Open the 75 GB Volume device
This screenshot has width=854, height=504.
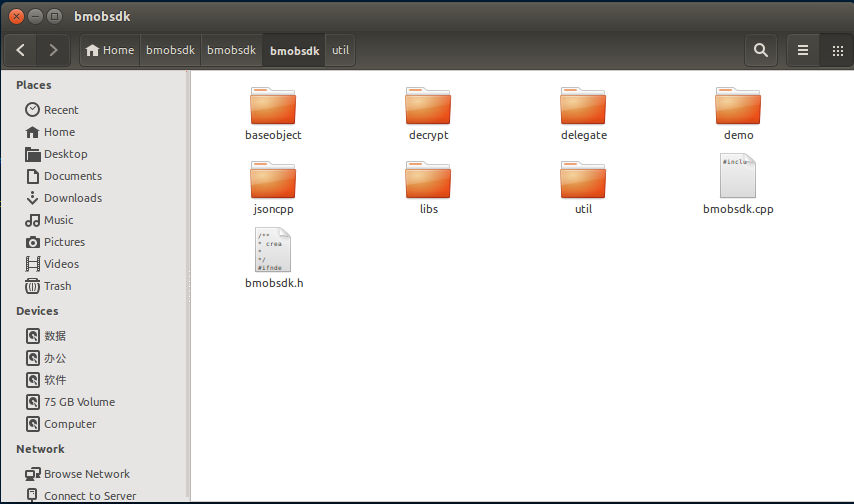tap(70, 402)
